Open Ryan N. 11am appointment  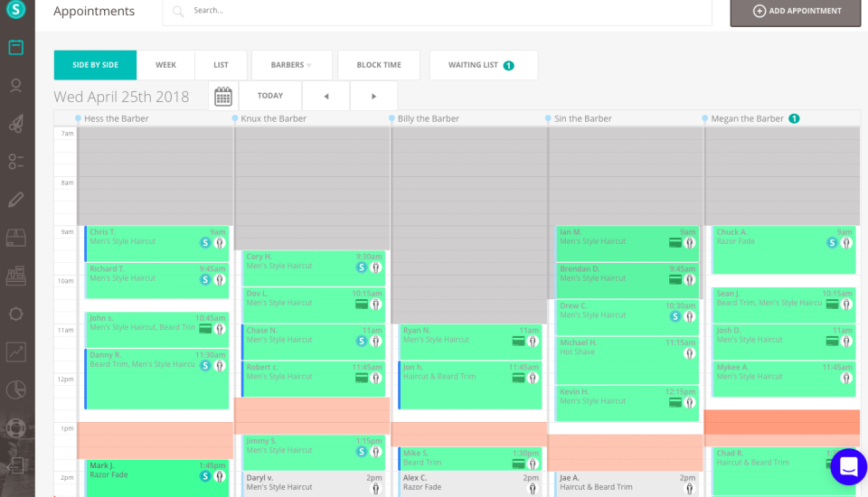tap(470, 342)
